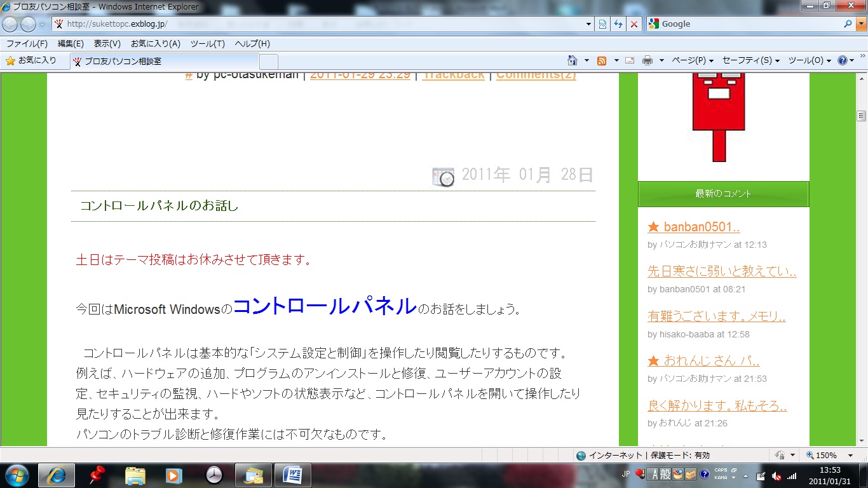Open the Trackback link
868x488 pixels.
(453, 74)
